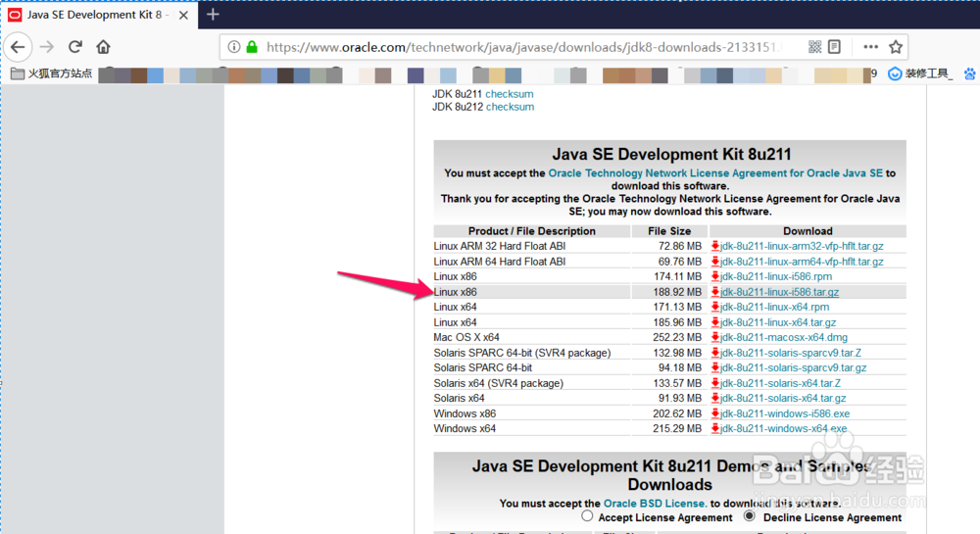Image resolution: width=980 pixels, height=534 pixels.
Task: Download jdk-8u211-linux-i586.tar.gz
Action: coord(779,292)
